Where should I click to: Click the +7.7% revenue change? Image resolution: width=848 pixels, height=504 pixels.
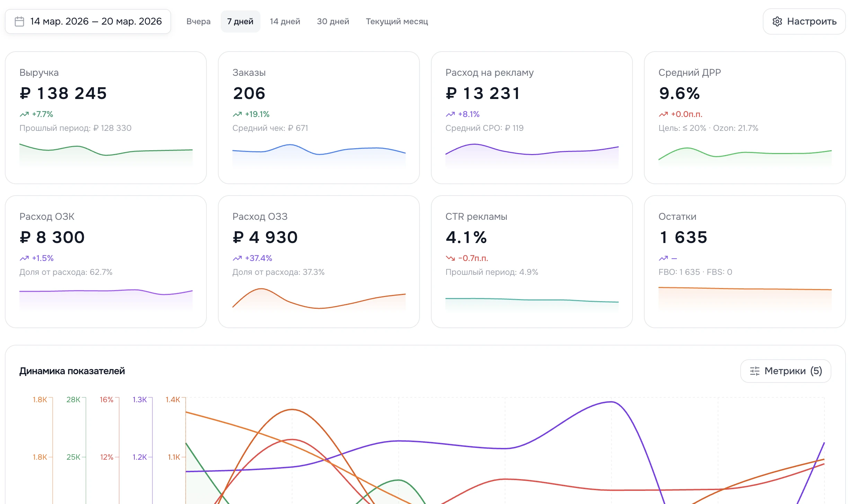pos(43,114)
